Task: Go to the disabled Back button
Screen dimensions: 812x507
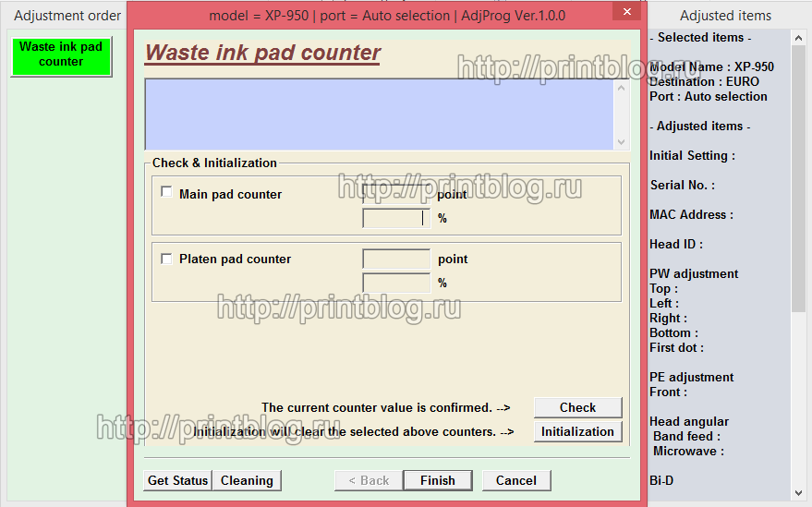Action: (x=369, y=480)
